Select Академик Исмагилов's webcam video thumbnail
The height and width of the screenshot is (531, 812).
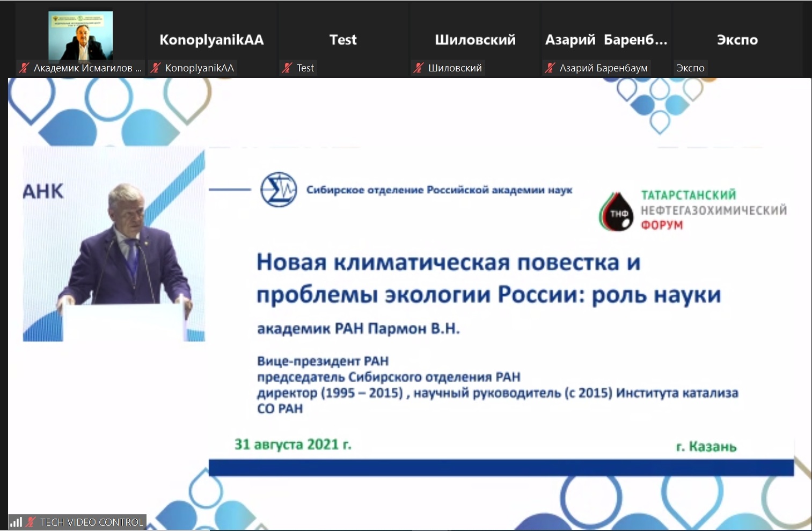tap(81, 35)
